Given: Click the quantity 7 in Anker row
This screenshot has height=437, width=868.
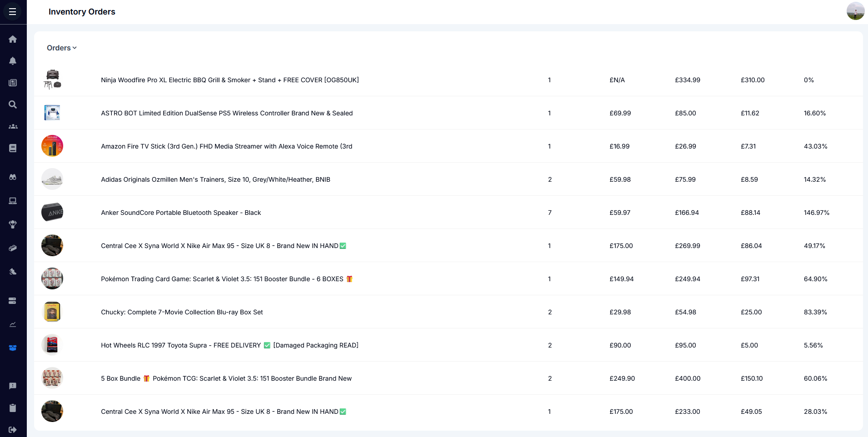Looking at the screenshot, I should [550, 213].
